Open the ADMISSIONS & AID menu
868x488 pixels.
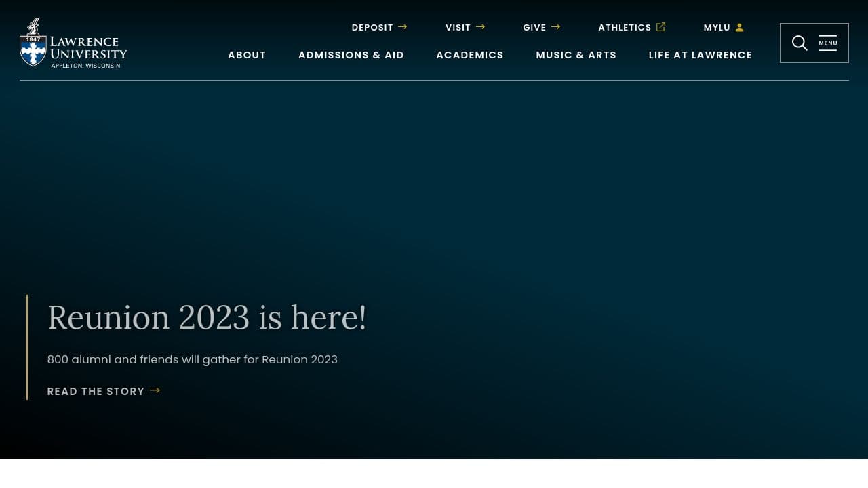(351, 55)
